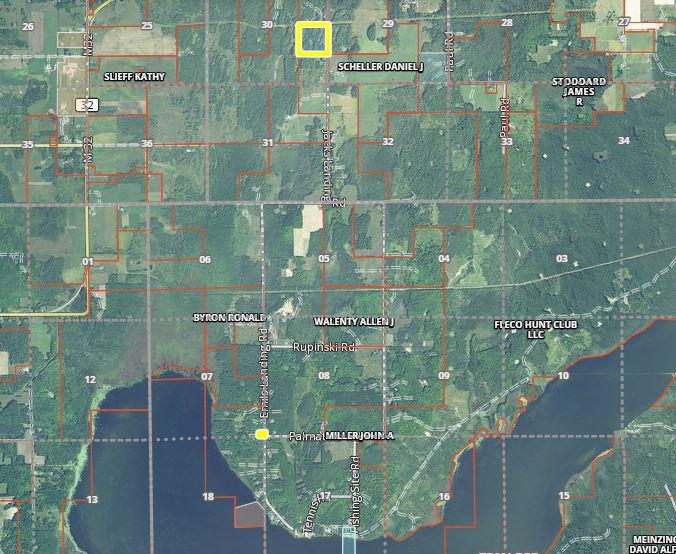Click section number 10 near the lake

563,376
